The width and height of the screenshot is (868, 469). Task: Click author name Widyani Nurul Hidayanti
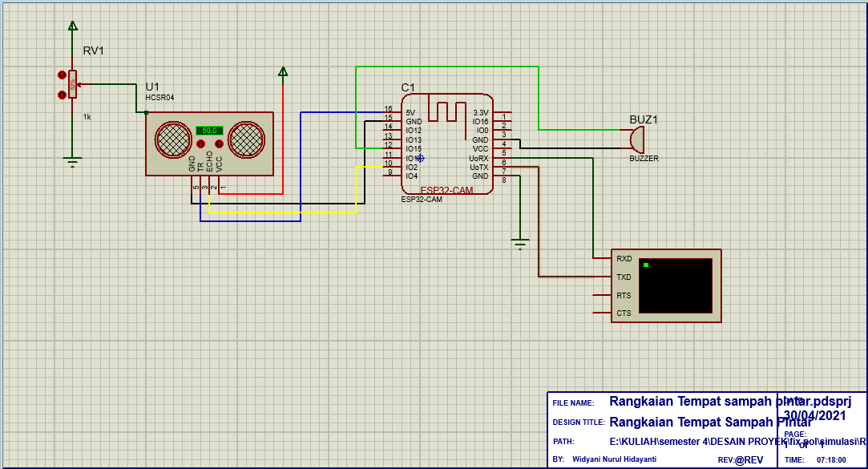pyautogui.click(x=614, y=459)
